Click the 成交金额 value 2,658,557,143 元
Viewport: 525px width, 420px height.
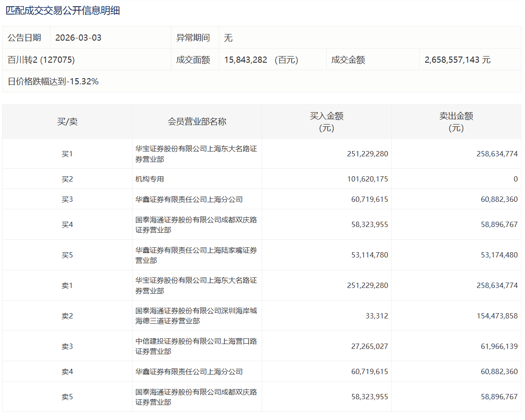coord(457,60)
